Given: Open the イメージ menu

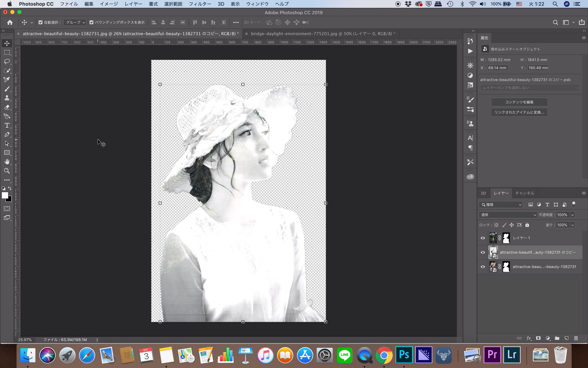Looking at the screenshot, I should 109,4.
